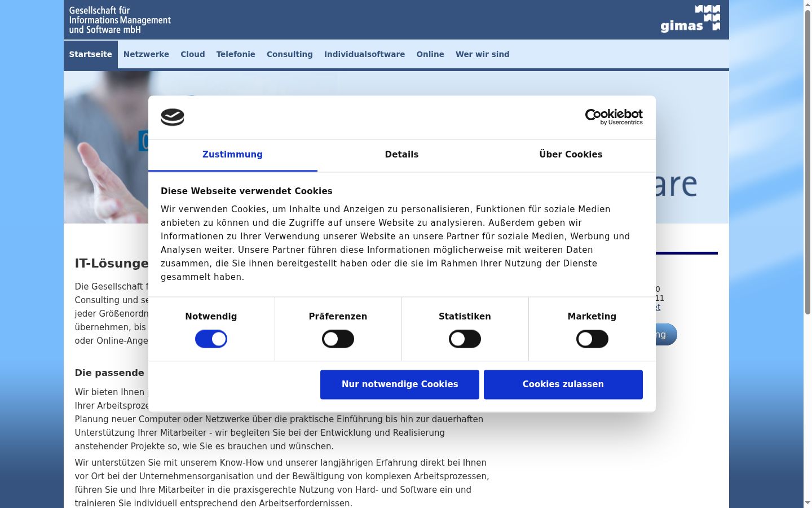The image size is (812, 508).
Task: Open the Netzwerke menu item
Action: pos(146,54)
